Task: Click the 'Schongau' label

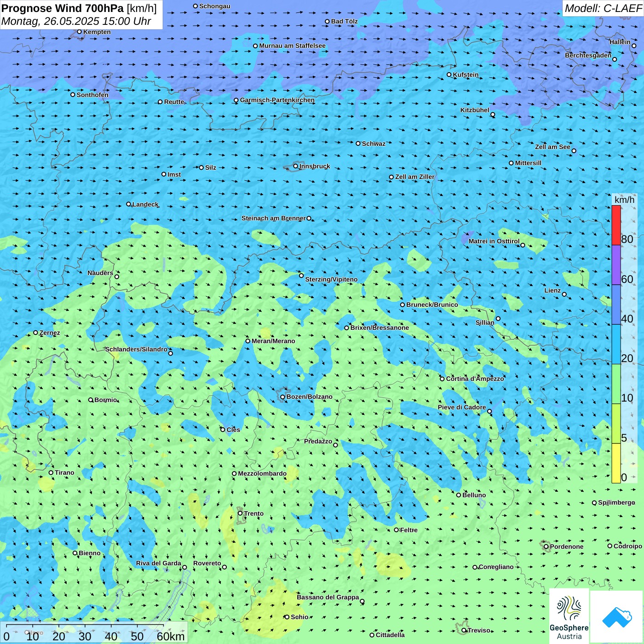Action: click(214, 6)
